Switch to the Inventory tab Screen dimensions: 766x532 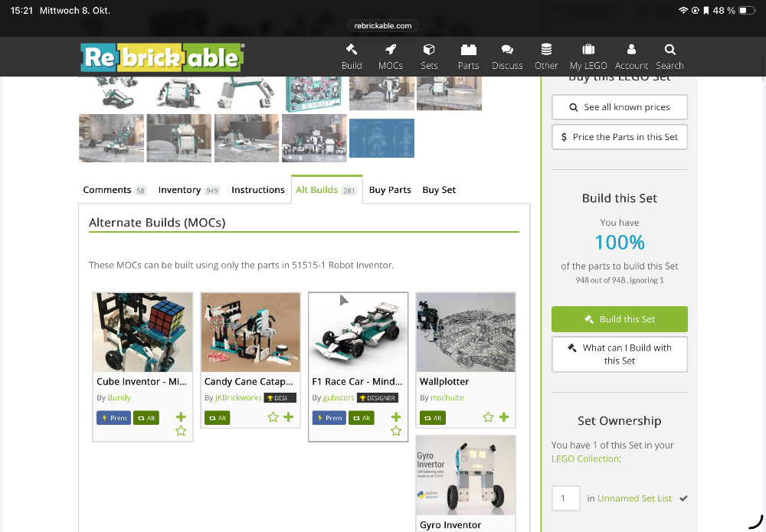[x=188, y=190]
